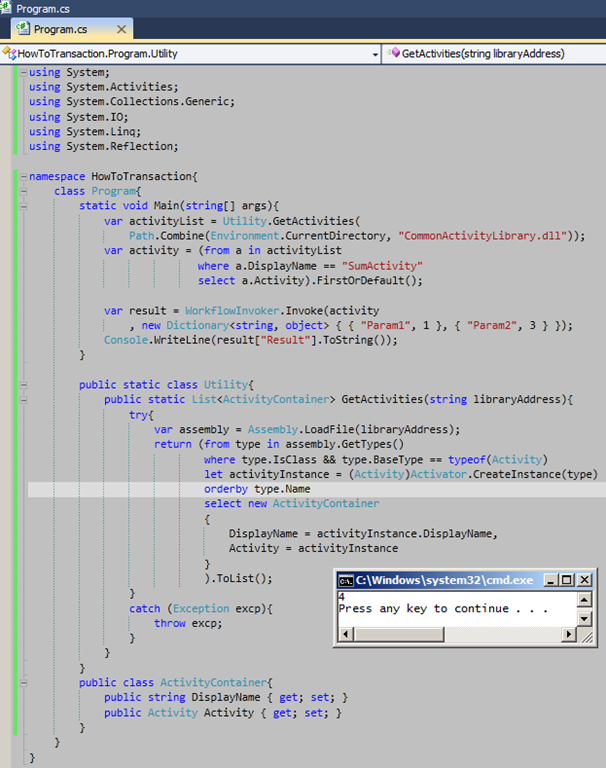Click the cmd.exe window system icon
Image resolution: width=606 pixels, height=768 pixels.
pos(345,580)
